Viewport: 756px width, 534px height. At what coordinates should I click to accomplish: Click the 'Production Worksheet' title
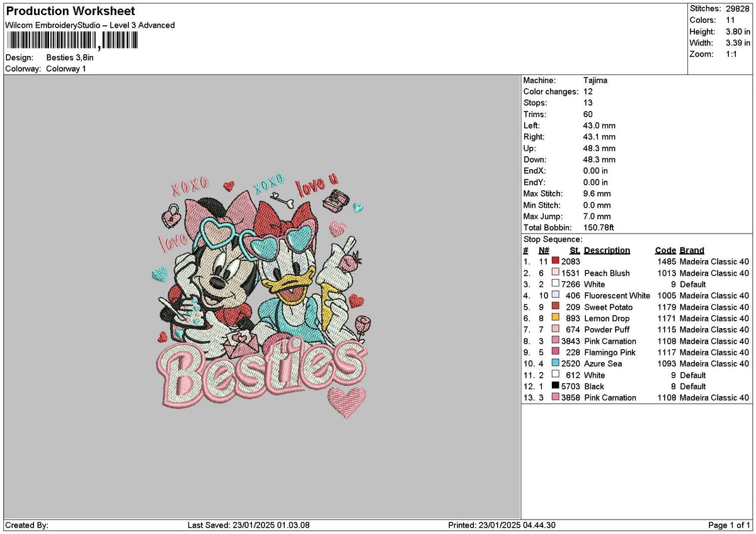(70, 11)
